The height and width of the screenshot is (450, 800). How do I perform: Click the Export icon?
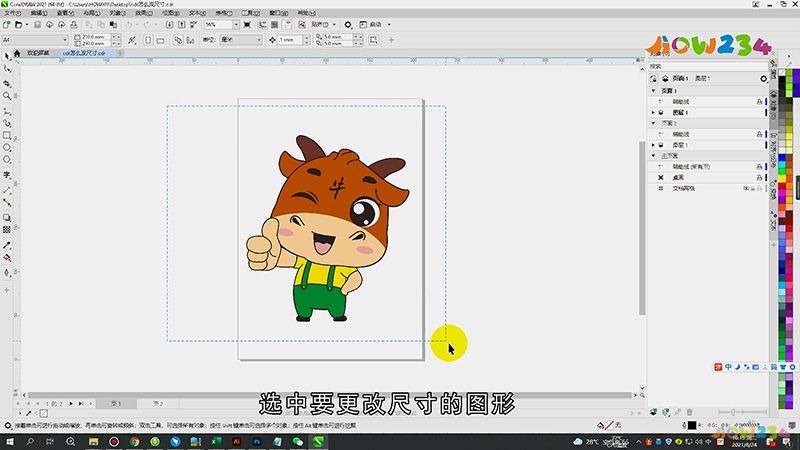(x=181, y=24)
